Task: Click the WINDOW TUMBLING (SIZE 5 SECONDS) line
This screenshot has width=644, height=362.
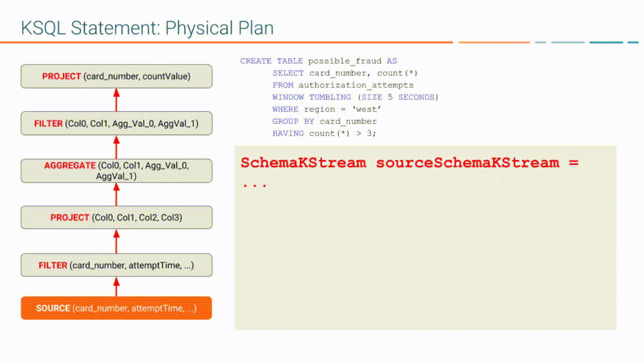Action: (x=355, y=97)
